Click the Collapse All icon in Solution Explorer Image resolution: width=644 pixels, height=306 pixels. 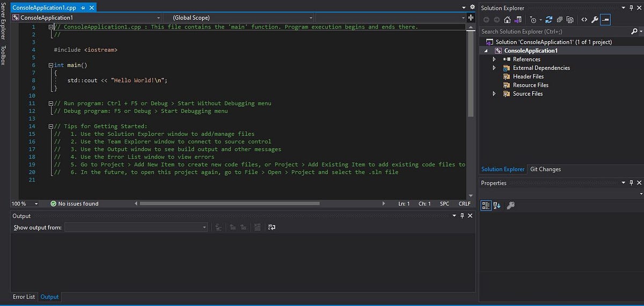(x=559, y=20)
